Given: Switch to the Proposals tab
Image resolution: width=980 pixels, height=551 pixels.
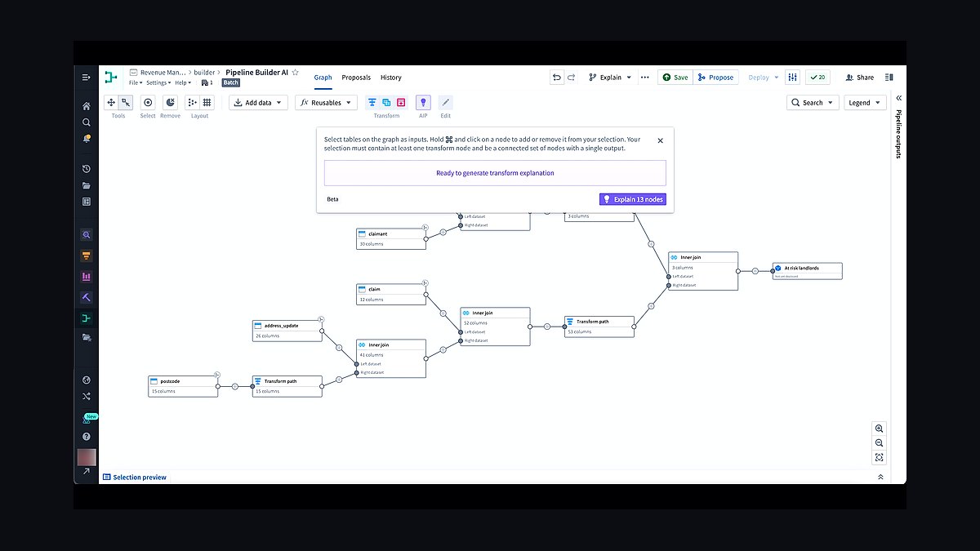Looking at the screenshot, I should (356, 78).
